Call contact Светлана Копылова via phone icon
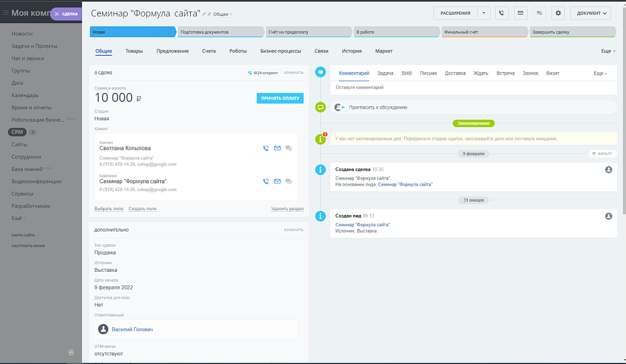626x364 pixels. [266, 148]
